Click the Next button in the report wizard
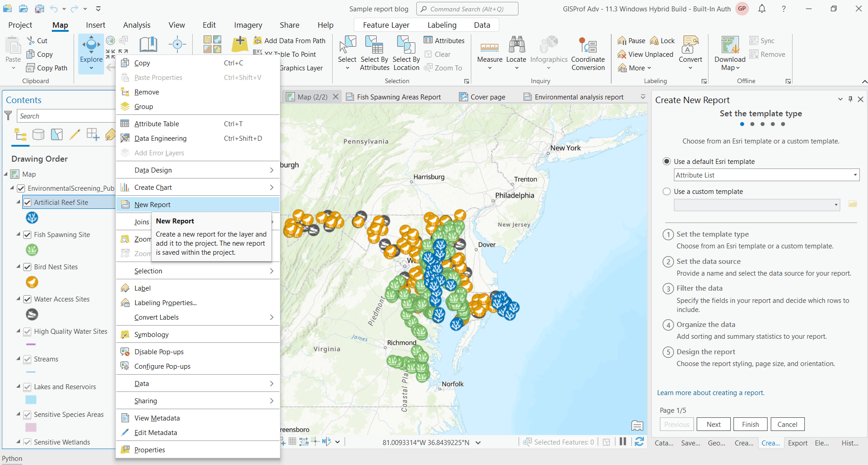 (713, 424)
